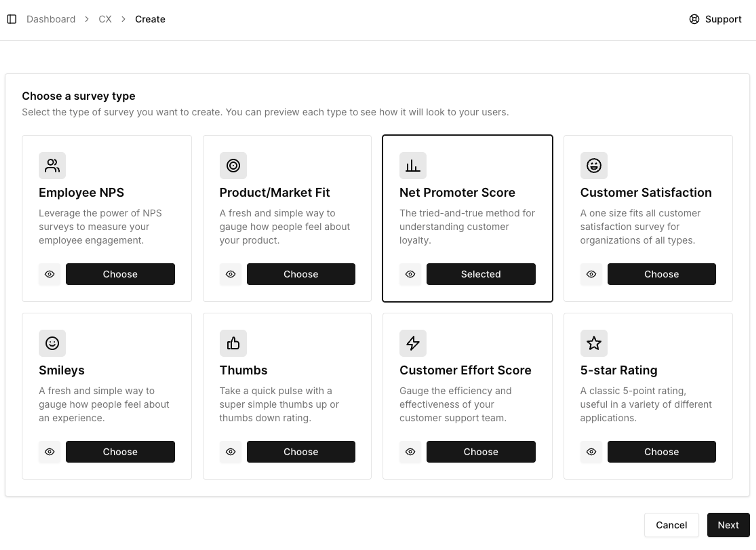Go to Dashboard breadcrumb link
Viewport: 756px width, 550px height.
(x=51, y=19)
